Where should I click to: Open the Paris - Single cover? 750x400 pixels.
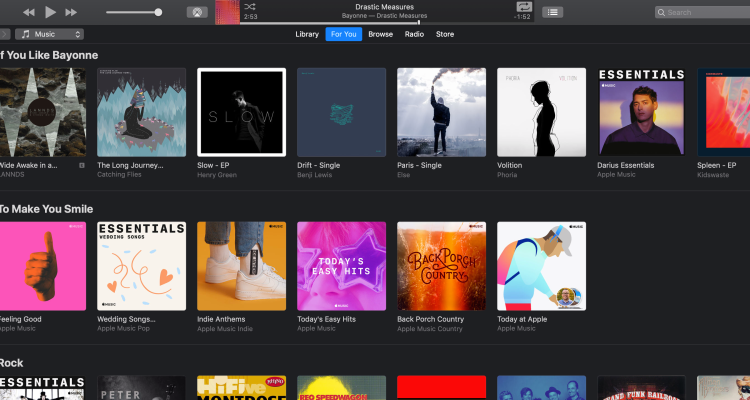click(441, 112)
